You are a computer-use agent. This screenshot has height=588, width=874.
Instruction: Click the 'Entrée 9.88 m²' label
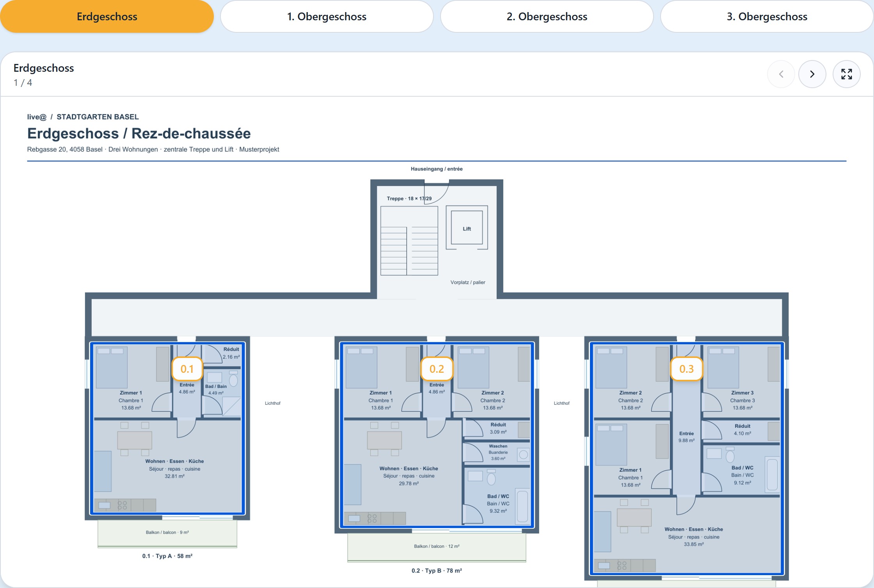coord(686,437)
